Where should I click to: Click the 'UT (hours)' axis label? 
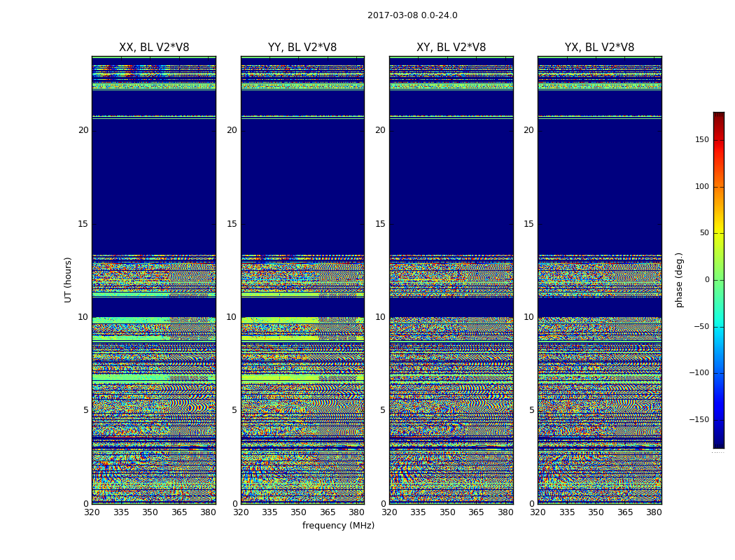68,280
